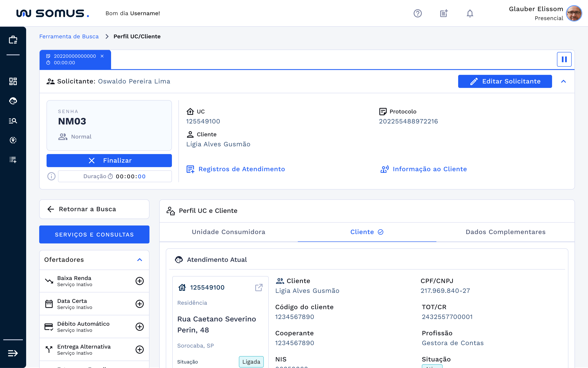This screenshot has height=368, width=588.
Task: Open the Registros de Atendimento link
Action: 242,169
